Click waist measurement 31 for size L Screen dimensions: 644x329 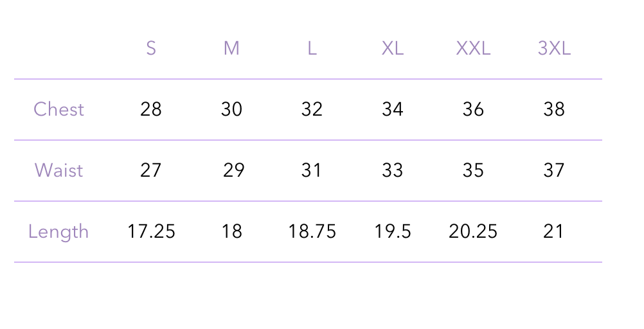[312, 170]
